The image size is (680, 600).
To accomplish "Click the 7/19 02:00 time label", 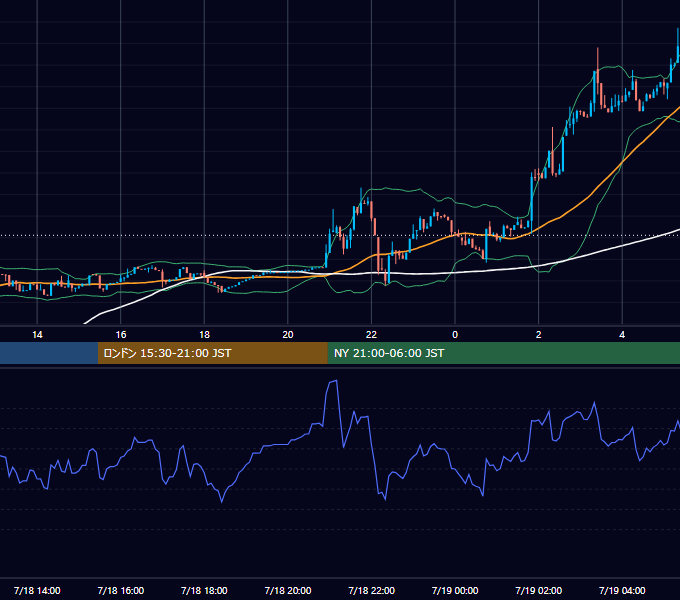I will (538, 590).
